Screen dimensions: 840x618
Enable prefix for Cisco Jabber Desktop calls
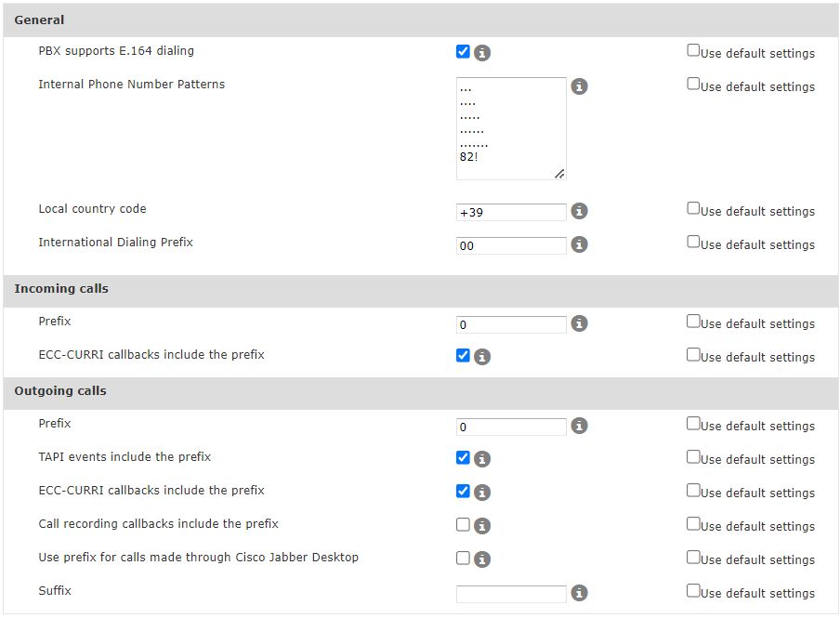463,558
